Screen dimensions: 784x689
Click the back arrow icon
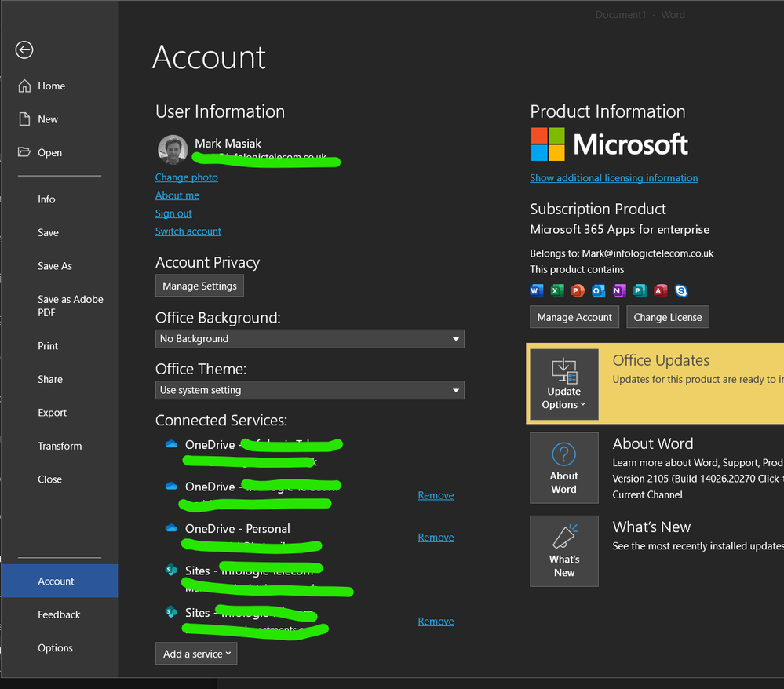click(x=24, y=49)
